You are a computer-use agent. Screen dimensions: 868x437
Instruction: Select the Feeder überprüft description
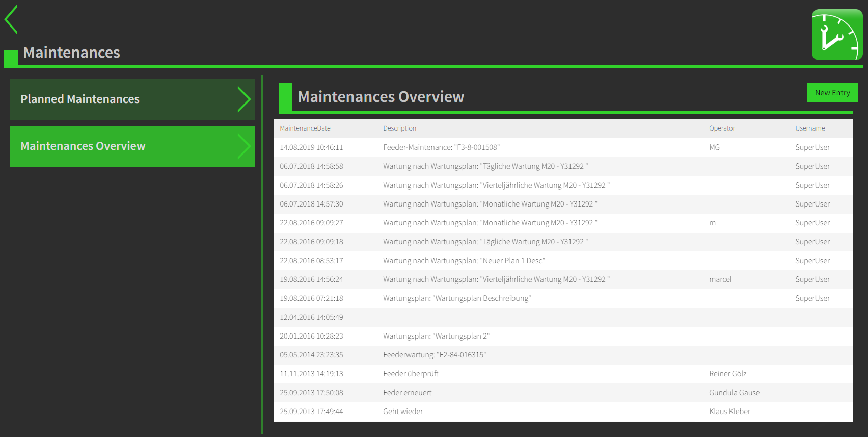[411, 374]
